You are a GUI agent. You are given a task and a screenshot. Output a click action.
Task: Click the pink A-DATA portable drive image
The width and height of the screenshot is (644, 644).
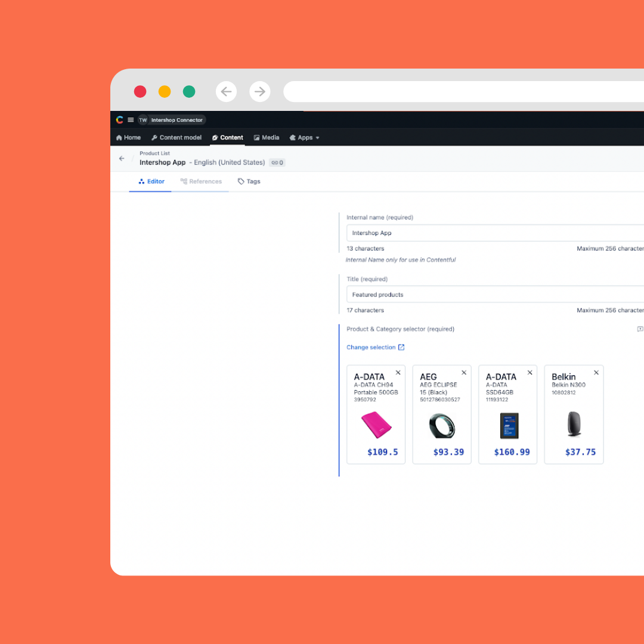click(x=376, y=425)
